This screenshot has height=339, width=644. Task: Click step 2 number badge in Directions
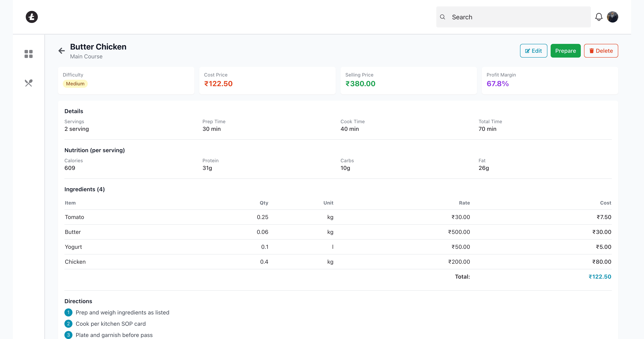(x=68, y=324)
